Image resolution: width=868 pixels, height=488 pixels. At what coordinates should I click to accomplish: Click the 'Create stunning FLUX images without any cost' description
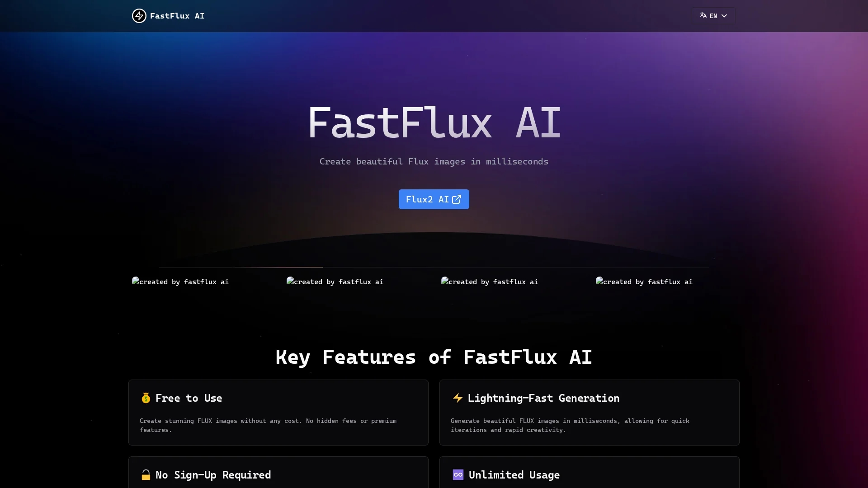coord(268,425)
